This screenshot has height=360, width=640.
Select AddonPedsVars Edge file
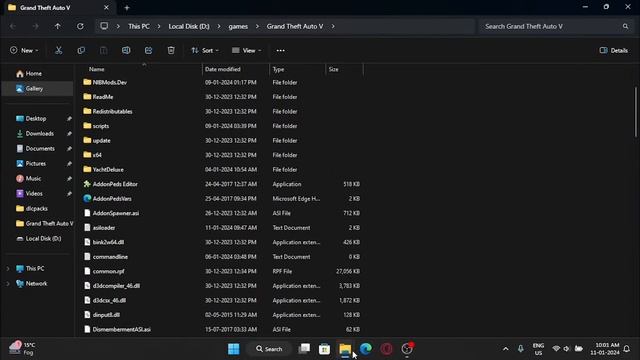(112, 199)
